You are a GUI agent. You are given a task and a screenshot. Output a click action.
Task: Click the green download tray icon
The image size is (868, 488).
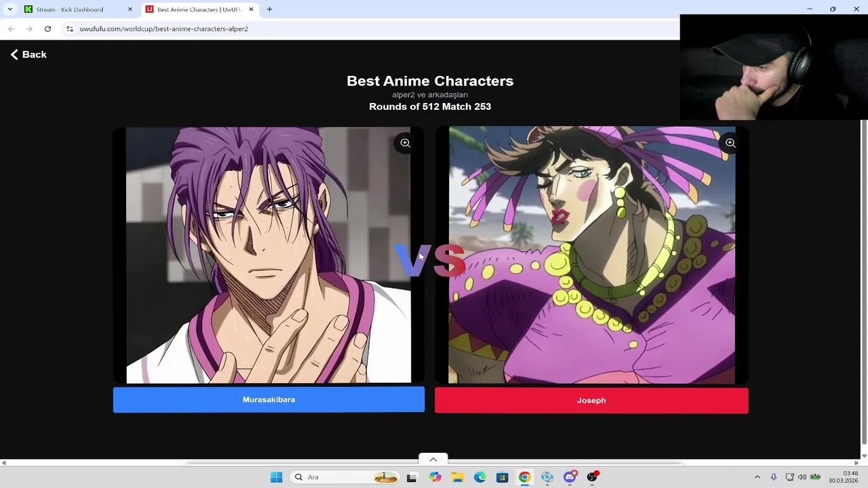[816, 477]
